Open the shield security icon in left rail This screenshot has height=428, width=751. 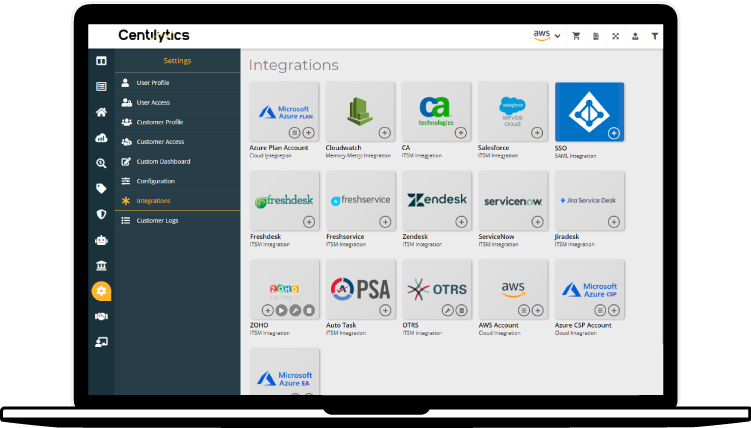click(x=101, y=214)
